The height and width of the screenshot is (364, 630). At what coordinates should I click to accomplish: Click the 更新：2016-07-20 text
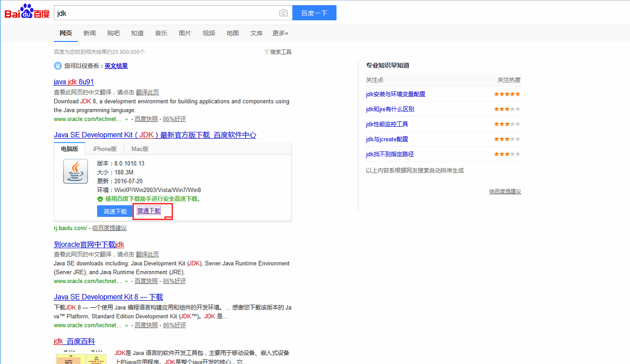(x=121, y=181)
